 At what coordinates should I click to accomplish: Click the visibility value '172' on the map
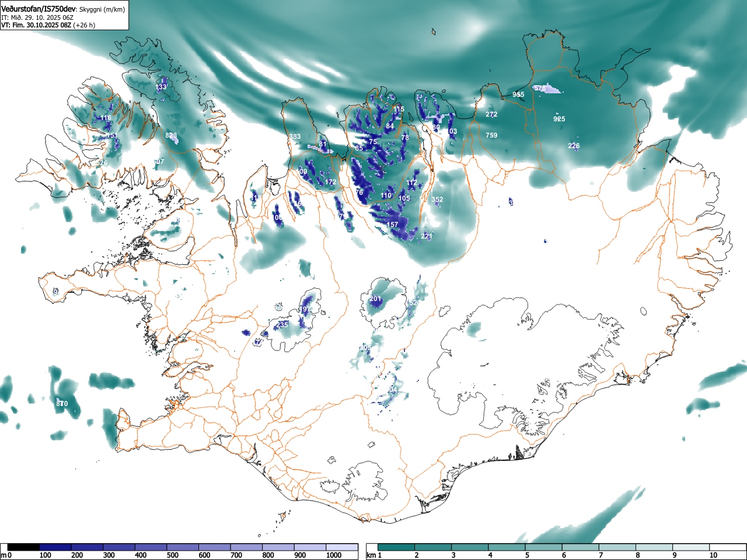click(331, 182)
